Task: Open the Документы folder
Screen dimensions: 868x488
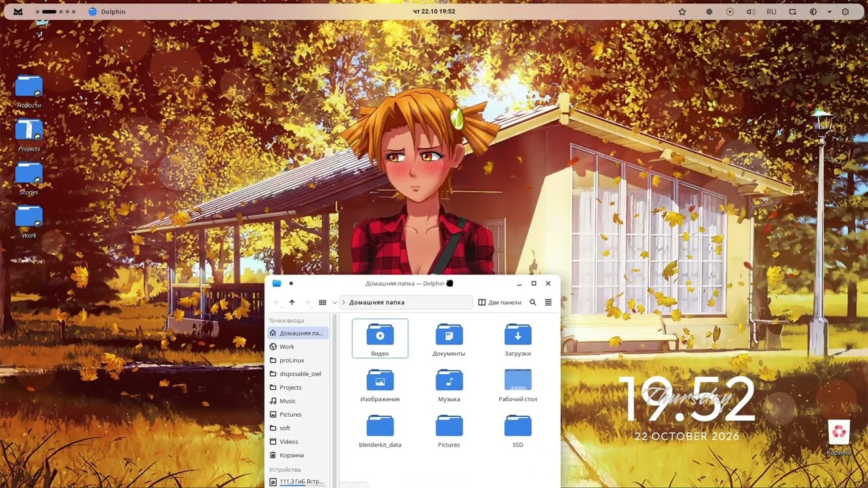Action: 449,339
